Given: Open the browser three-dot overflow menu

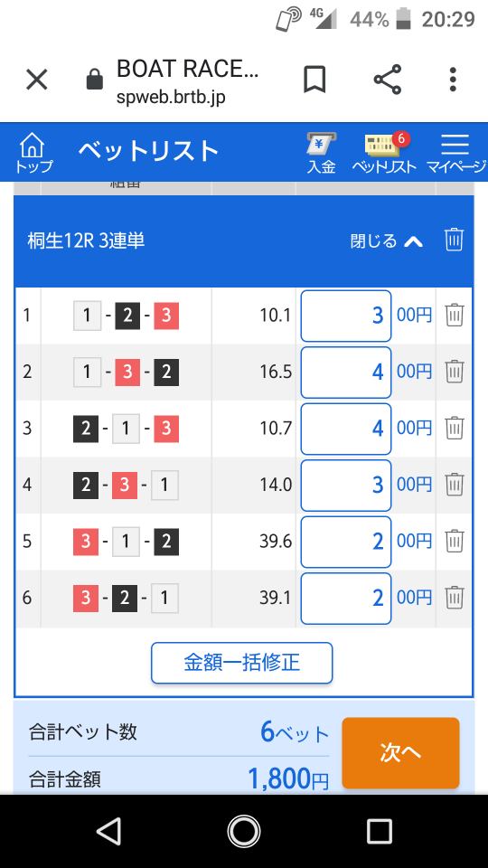Looking at the screenshot, I should pyautogui.click(x=453, y=80).
